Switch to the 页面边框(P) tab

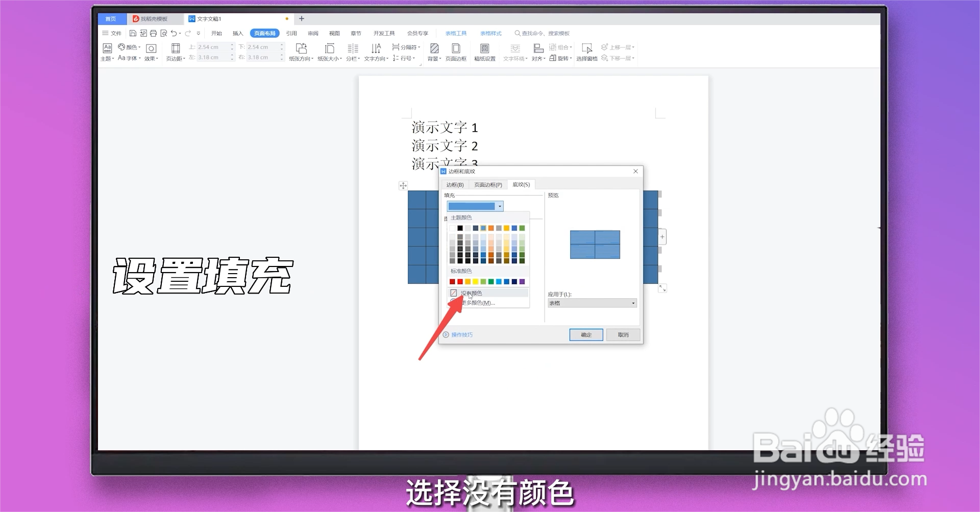click(487, 184)
